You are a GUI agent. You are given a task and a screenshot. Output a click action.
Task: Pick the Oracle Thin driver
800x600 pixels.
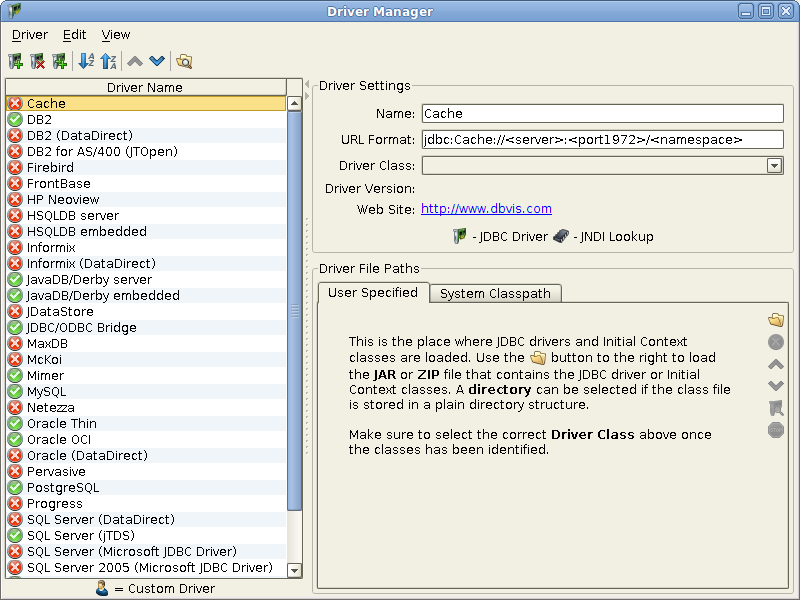pos(146,423)
